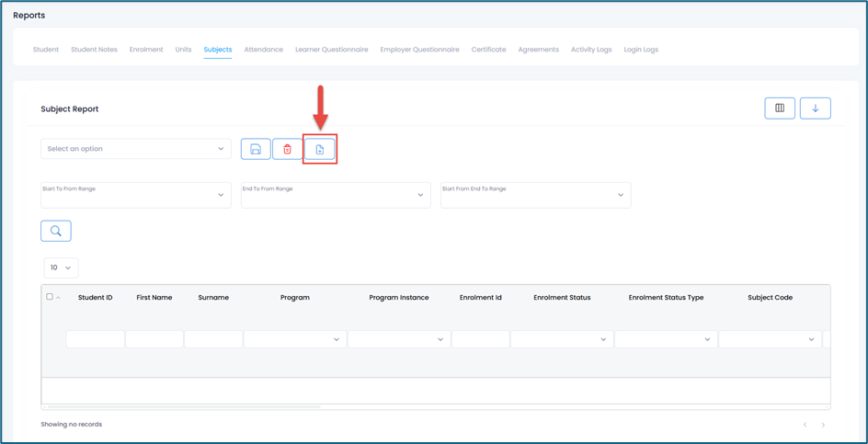Toggle the select-all checkbox in table header
This screenshot has height=444, width=868.
click(50, 297)
